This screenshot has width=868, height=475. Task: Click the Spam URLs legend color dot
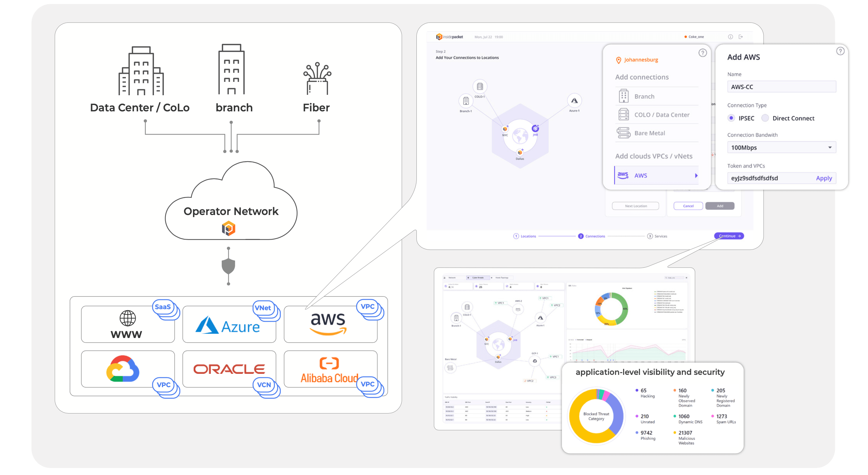(x=713, y=416)
